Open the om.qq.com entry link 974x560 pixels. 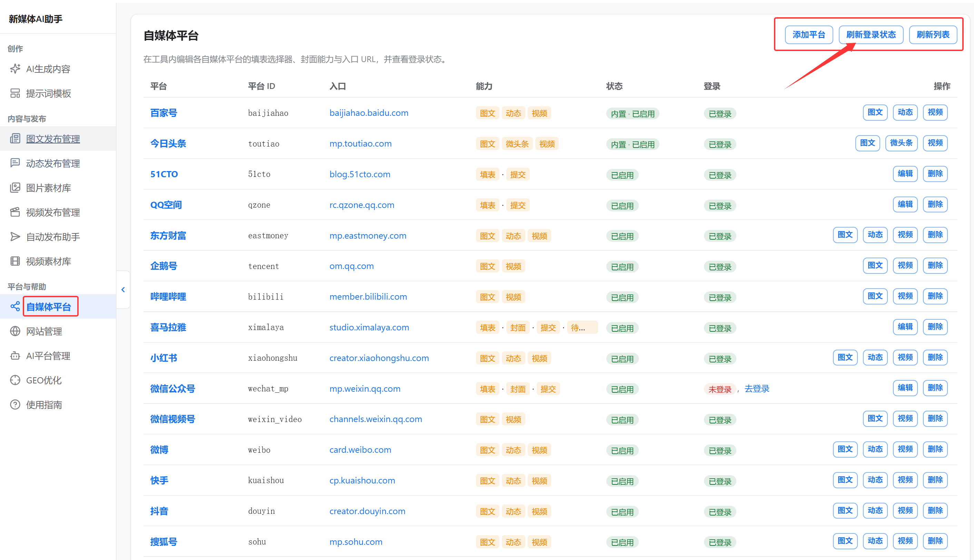click(x=351, y=266)
